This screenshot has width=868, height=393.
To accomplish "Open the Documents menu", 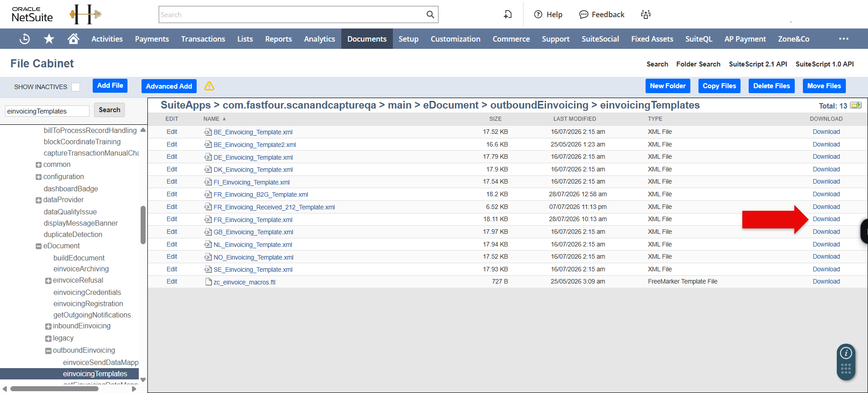I will pos(367,39).
